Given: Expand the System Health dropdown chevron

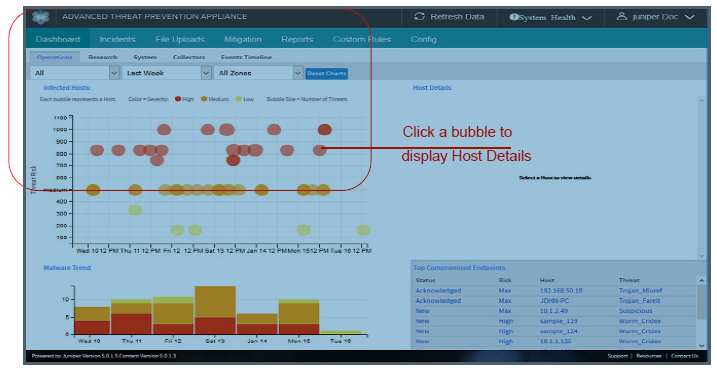Looking at the screenshot, I should pos(587,18).
